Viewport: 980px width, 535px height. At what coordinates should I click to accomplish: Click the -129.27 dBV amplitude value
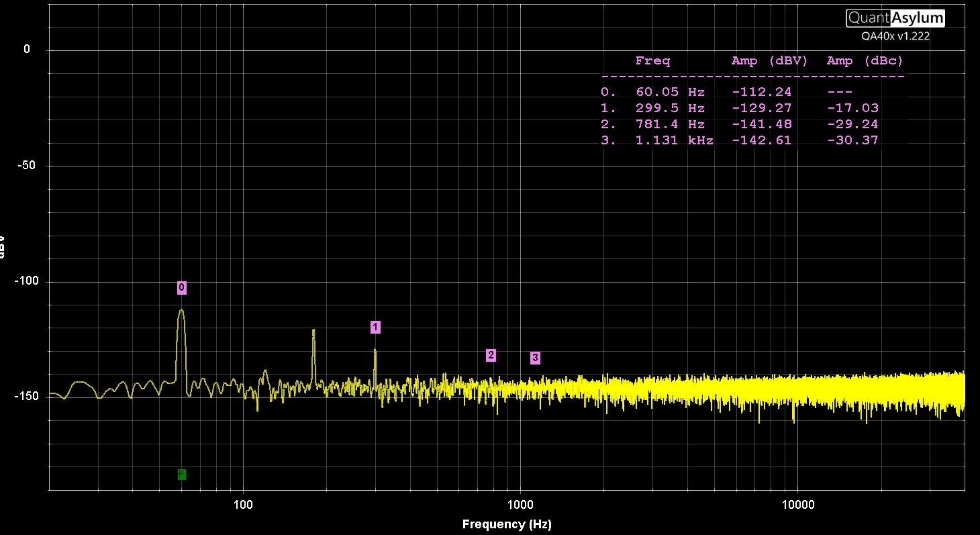point(762,108)
